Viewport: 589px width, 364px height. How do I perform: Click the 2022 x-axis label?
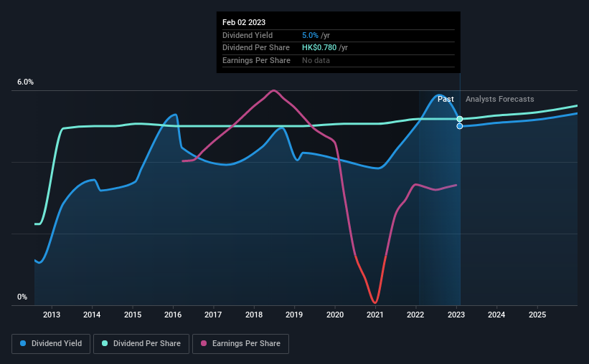tap(415, 315)
